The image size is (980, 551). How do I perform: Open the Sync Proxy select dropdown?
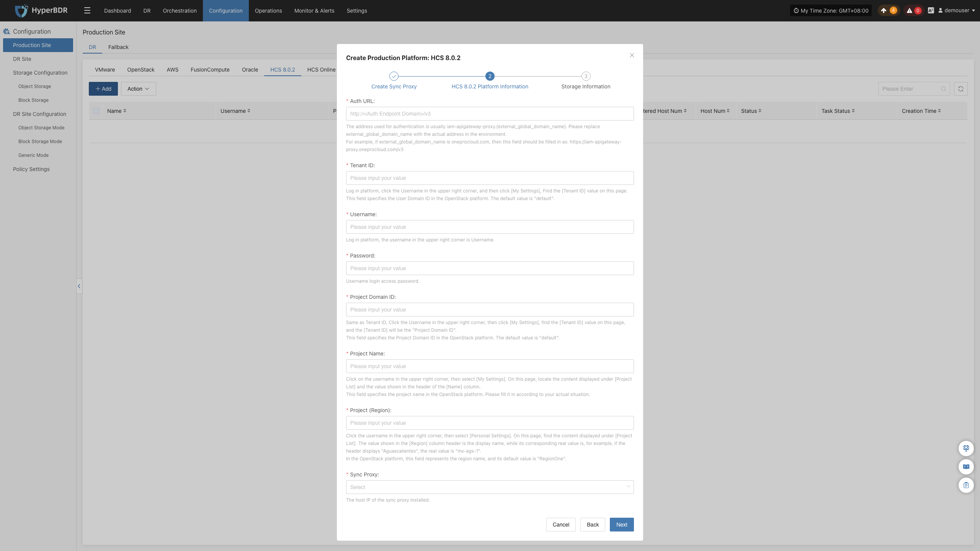pyautogui.click(x=490, y=487)
